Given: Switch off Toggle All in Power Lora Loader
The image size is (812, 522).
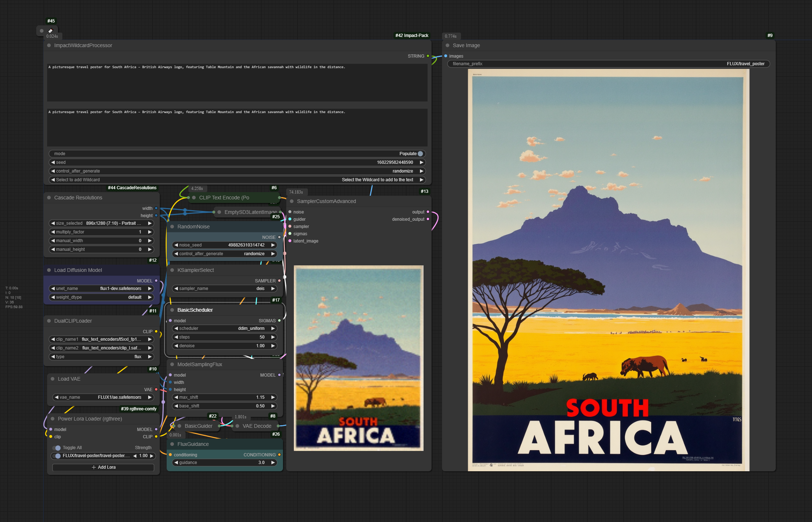Looking at the screenshot, I should pos(57,448).
